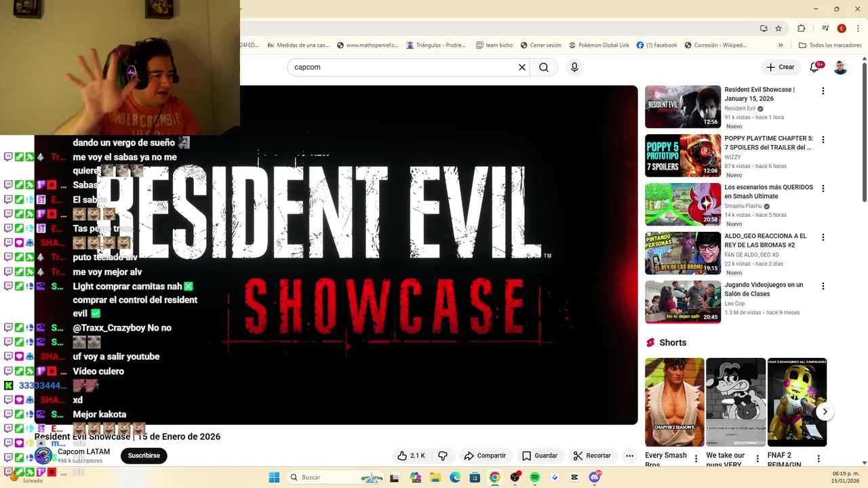Switch to Google Chrome in taskbar
The width and height of the screenshot is (868, 488).
coord(494,477)
